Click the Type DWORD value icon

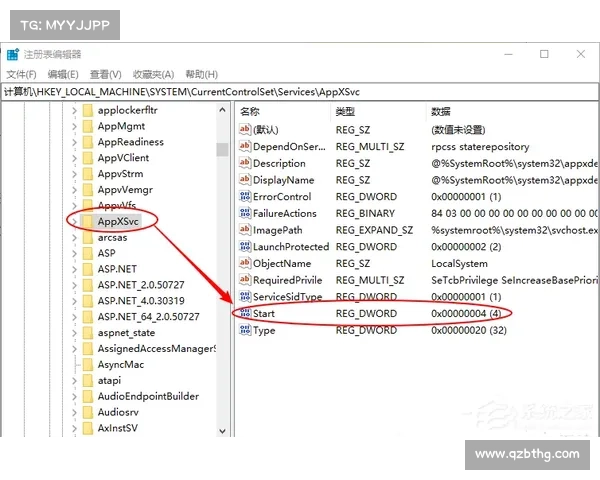(244, 331)
